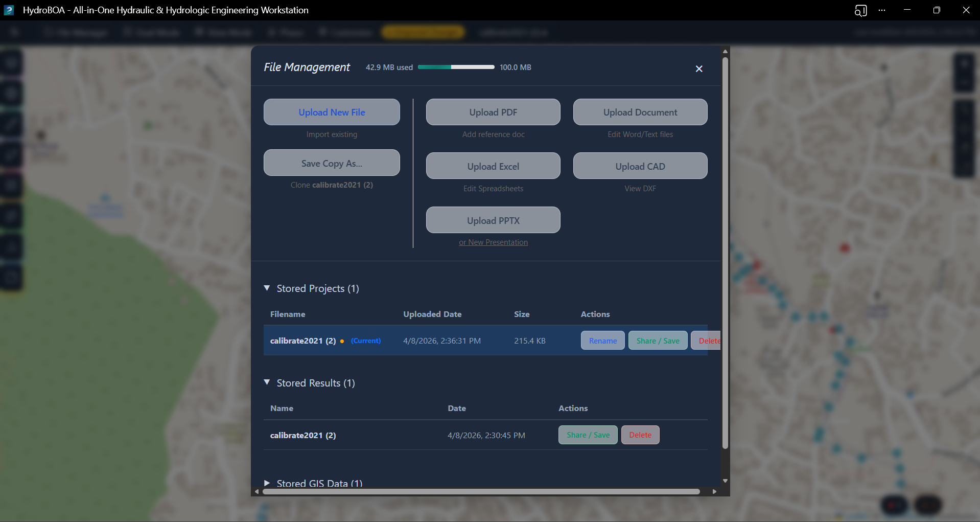Click the HydroBOA app logo icon

click(9, 10)
